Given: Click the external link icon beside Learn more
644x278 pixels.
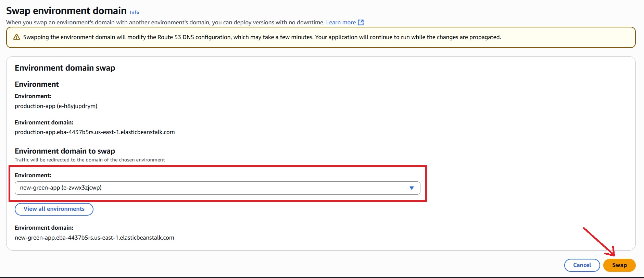Looking at the screenshot, I should coord(361,22).
